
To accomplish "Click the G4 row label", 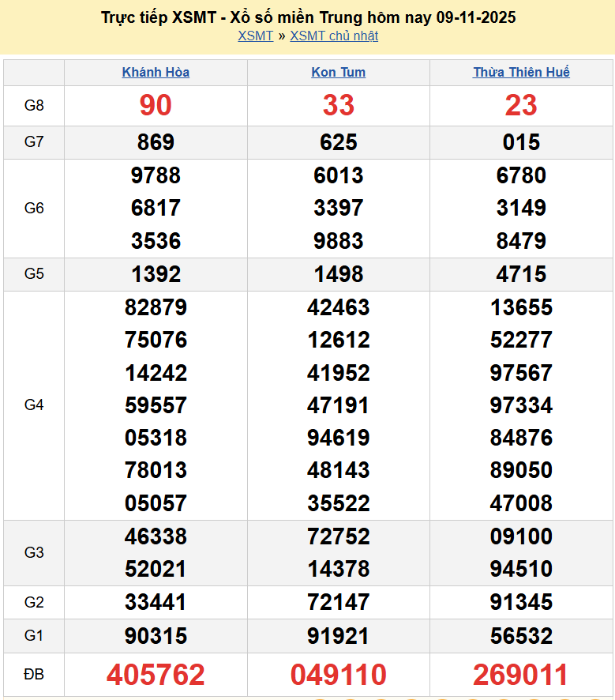I will [34, 405].
